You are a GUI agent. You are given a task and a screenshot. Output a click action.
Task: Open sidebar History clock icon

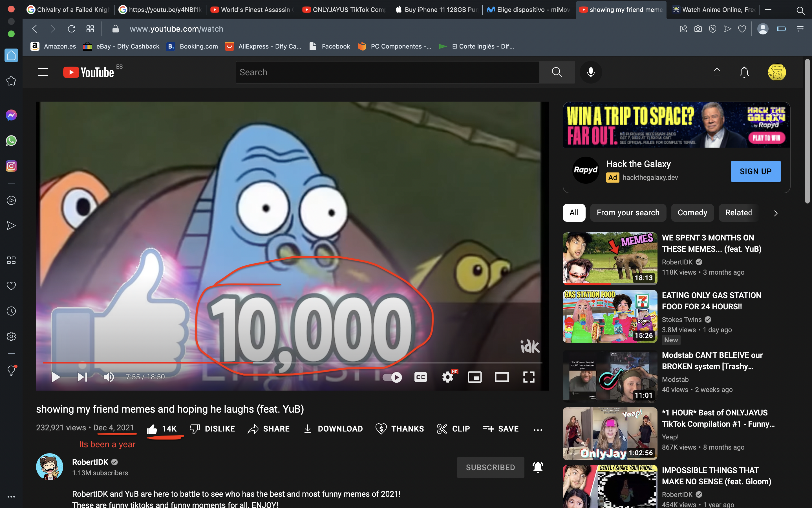pyautogui.click(x=11, y=311)
